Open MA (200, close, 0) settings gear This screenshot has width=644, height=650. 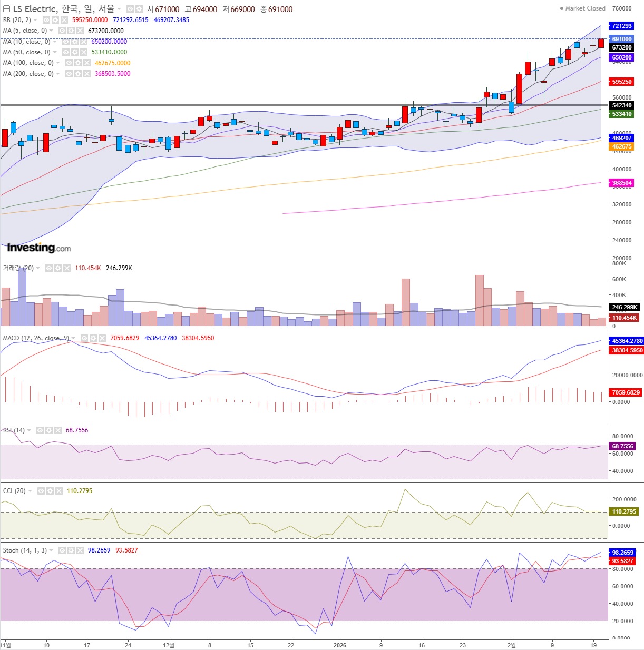point(78,74)
